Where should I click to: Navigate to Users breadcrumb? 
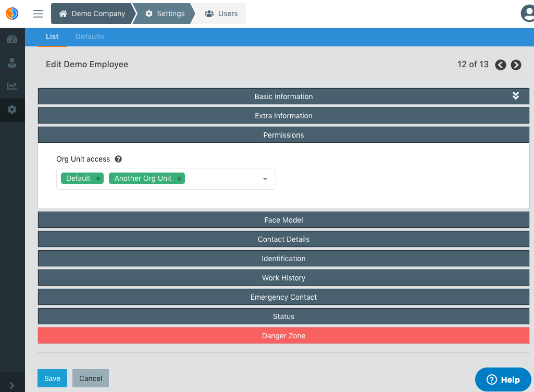point(221,14)
